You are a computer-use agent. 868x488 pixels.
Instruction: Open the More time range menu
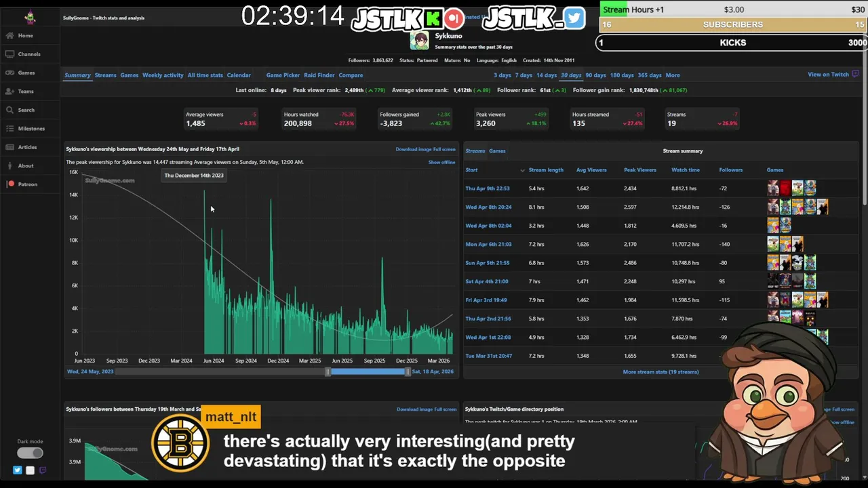tap(673, 75)
